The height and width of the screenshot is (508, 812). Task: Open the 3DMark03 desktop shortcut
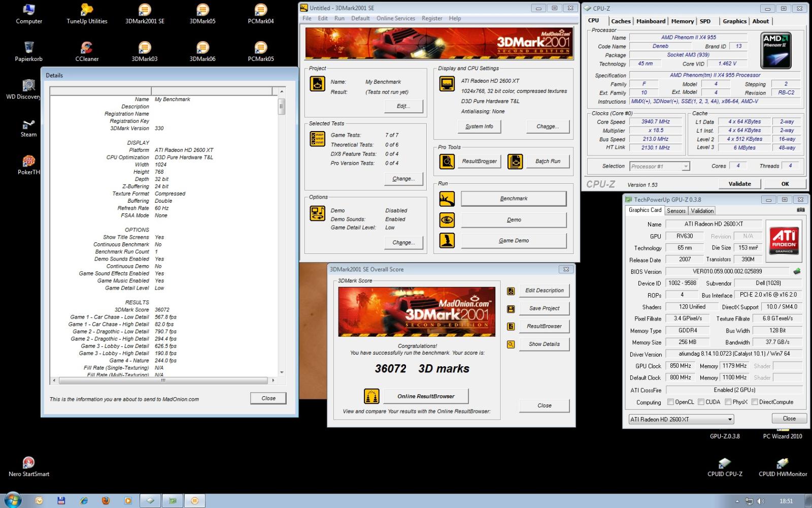[145, 51]
